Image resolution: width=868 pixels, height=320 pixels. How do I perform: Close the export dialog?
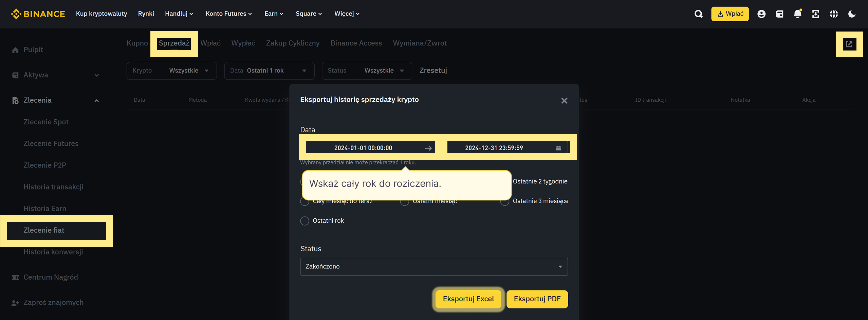pos(564,101)
